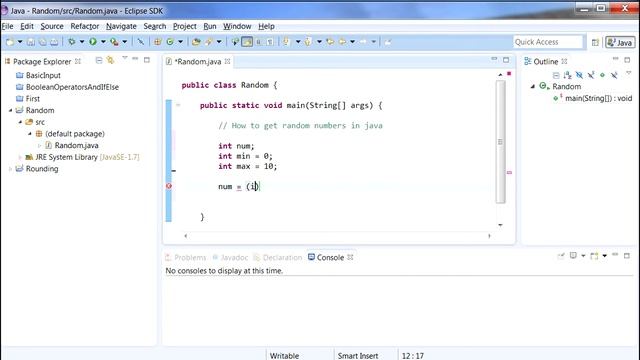The width and height of the screenshot is (640, 360).
Task: Click the Quick Access search field
Action: coord(548,42)
